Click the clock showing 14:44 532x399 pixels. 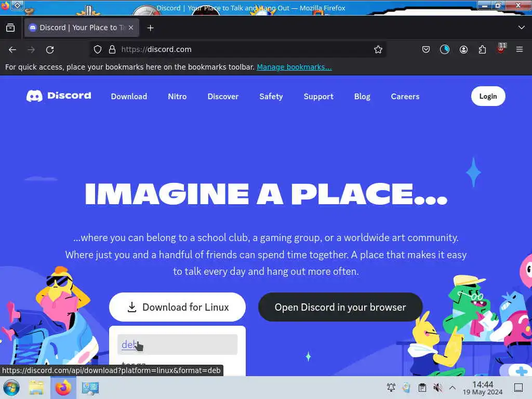pyautogui.click(x=483, y=388)
